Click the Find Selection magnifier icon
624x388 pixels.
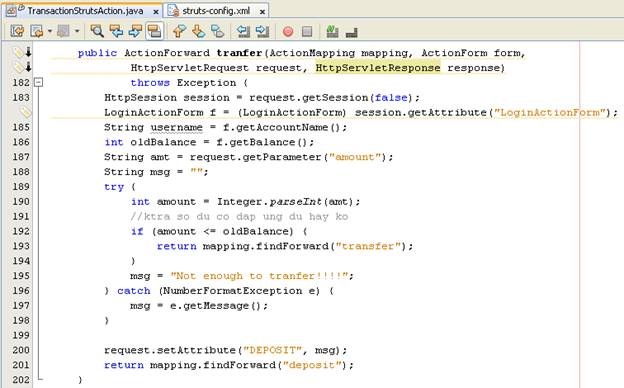point(97,31)
